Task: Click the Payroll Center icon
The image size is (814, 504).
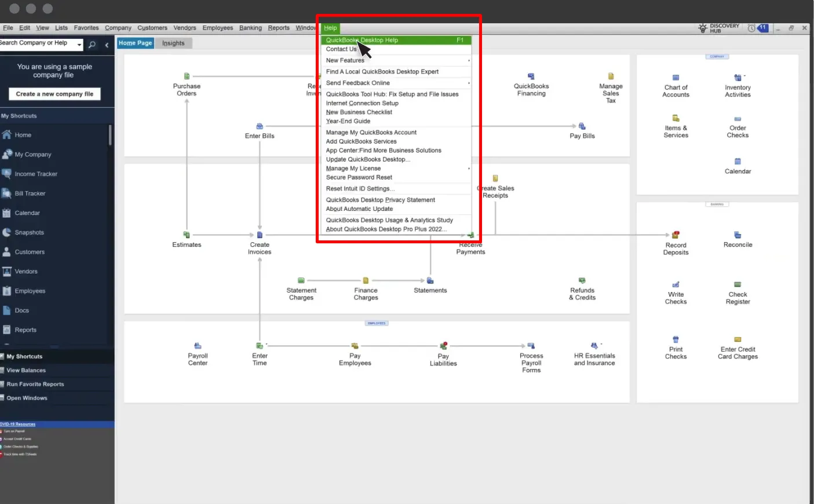Action: (198, 346)
